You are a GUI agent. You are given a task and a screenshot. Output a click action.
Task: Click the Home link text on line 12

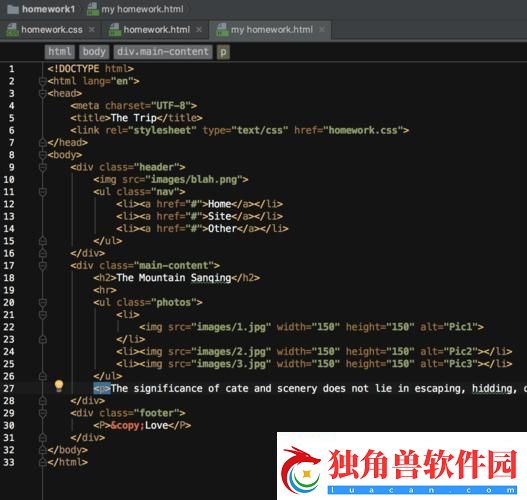tap(219, 204)
